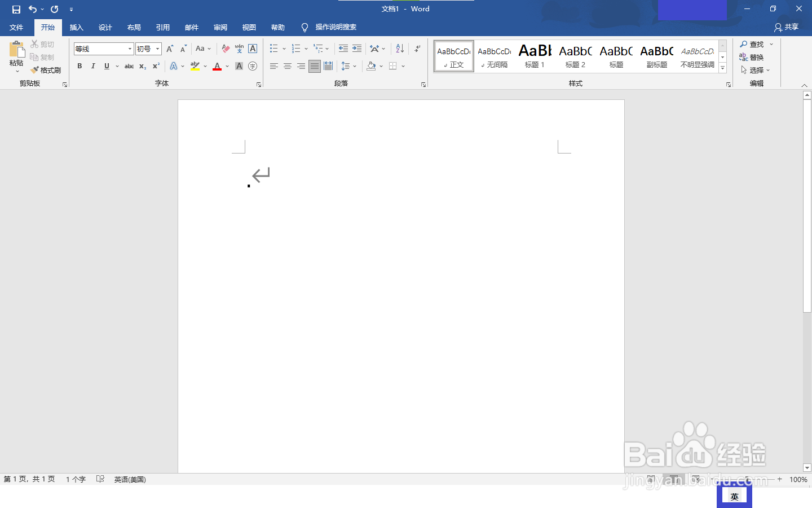This screenshot has height=508, width=812.
Task: Apply superscript formatting
Action: (x=156, y=66)
